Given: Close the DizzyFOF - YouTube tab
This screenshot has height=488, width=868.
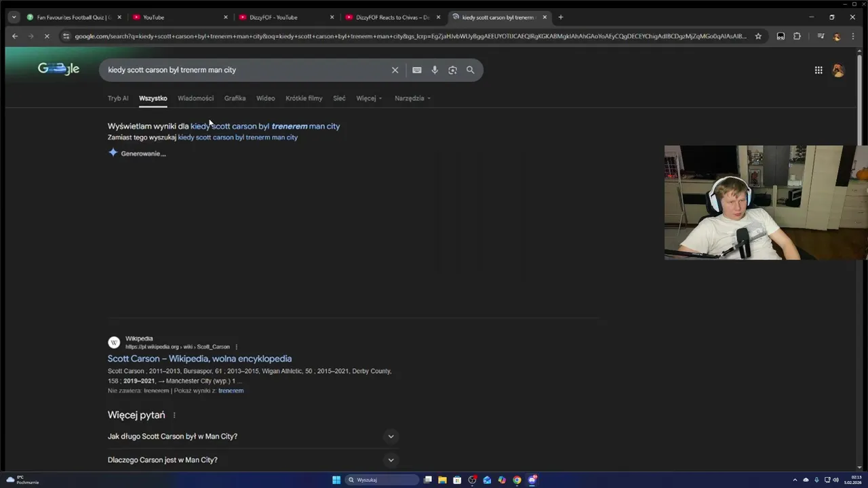Looking at the screenshot, I should pyautogui.click(x=332, y=17).
